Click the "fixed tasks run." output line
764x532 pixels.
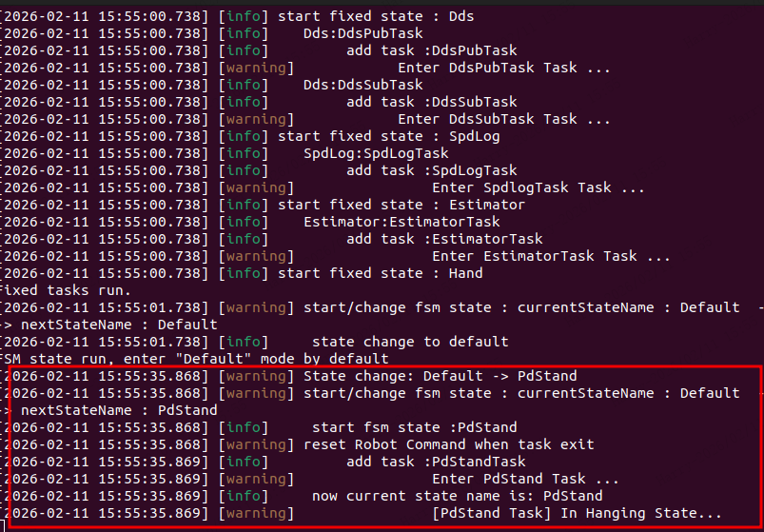[x=65, y=290]
